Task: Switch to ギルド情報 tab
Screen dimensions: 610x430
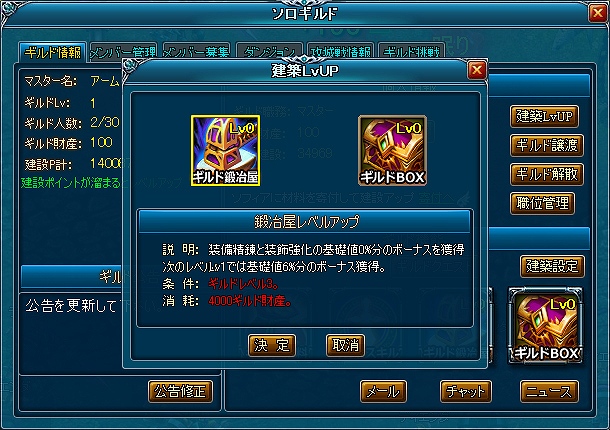Action: tap(53, 52)
